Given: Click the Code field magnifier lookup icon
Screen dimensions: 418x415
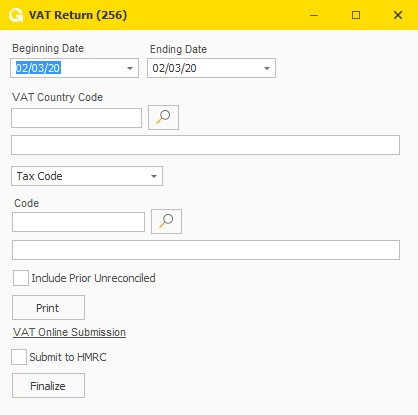Looking at the screenshot, I should coord(166,221).
